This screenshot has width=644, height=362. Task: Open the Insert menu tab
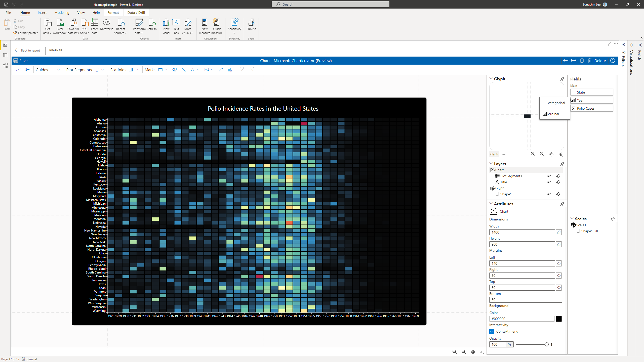coord(42,13)
